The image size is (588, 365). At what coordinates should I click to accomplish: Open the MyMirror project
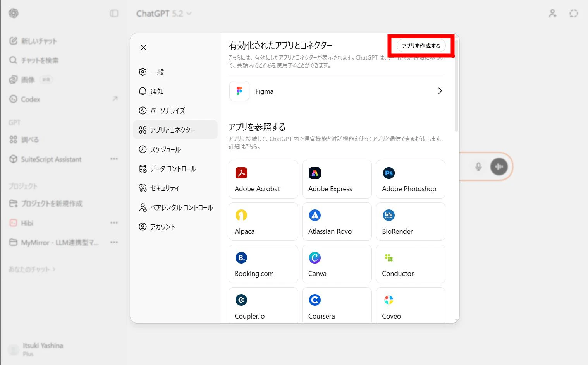pyautogui.click(x=54, y=242)
